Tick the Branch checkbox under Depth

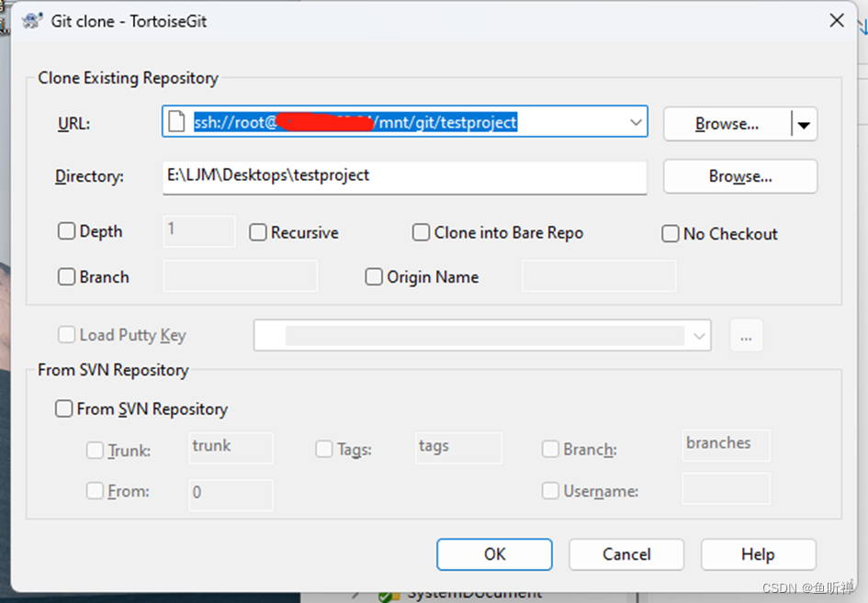66,276
